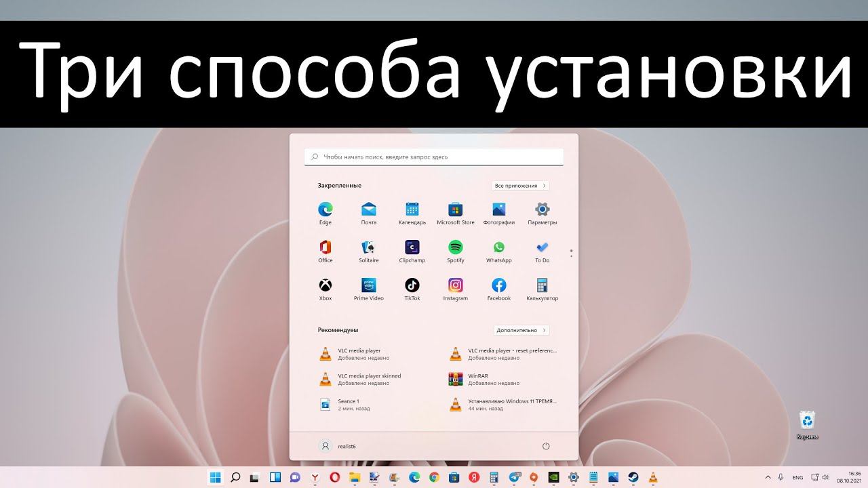Image resolution: width=868 pixels, height=488 pixels.
Task: Expand Дополнительно recommended list
Action: click(520, 330)
